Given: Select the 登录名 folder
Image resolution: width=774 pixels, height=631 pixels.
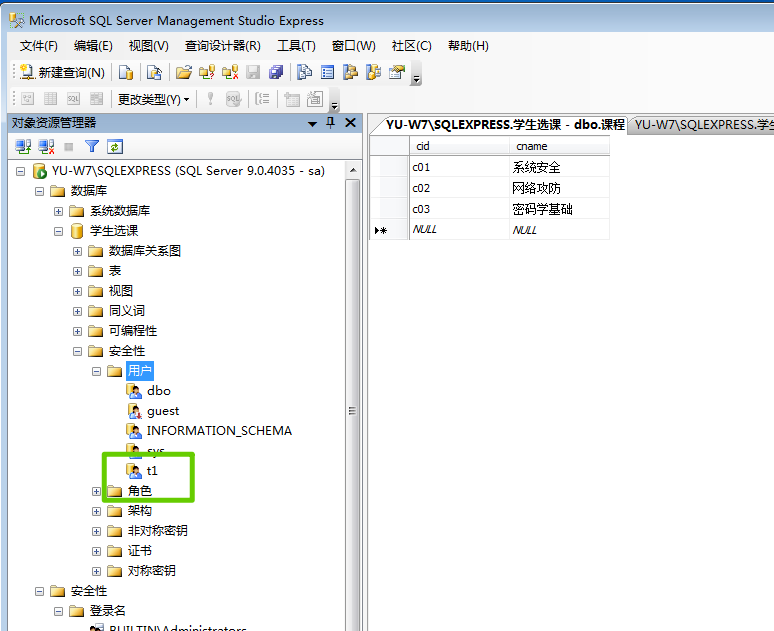Looking at the screenshot, I should coord(108,611).
